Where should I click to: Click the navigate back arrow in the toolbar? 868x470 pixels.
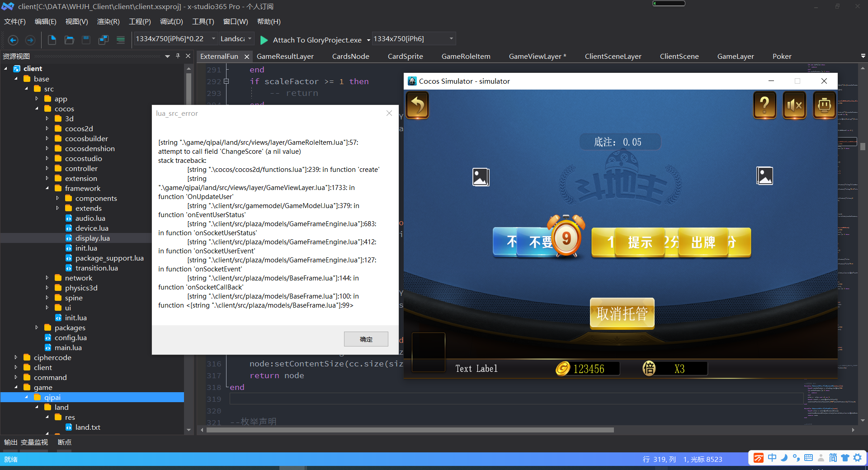click(13, 40)
